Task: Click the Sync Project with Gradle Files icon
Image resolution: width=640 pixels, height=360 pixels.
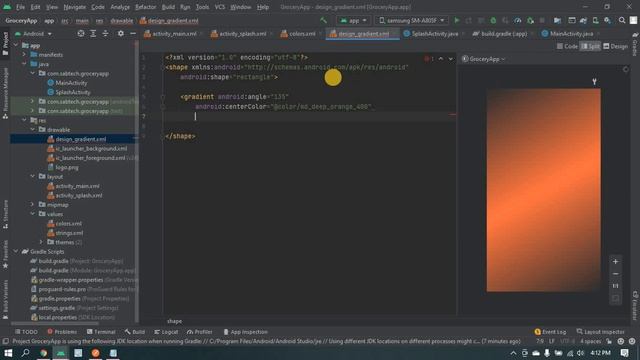Action: (x=583, y=20)
